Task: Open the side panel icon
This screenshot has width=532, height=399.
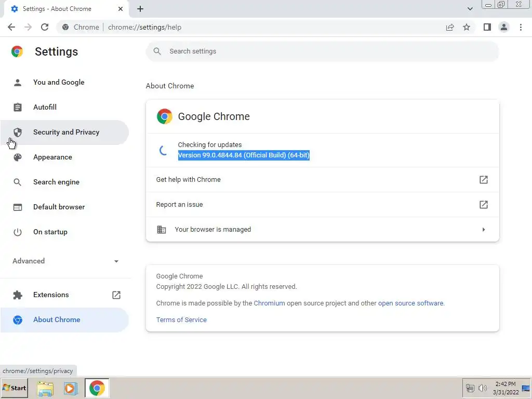Action: [x=487, y=27]
